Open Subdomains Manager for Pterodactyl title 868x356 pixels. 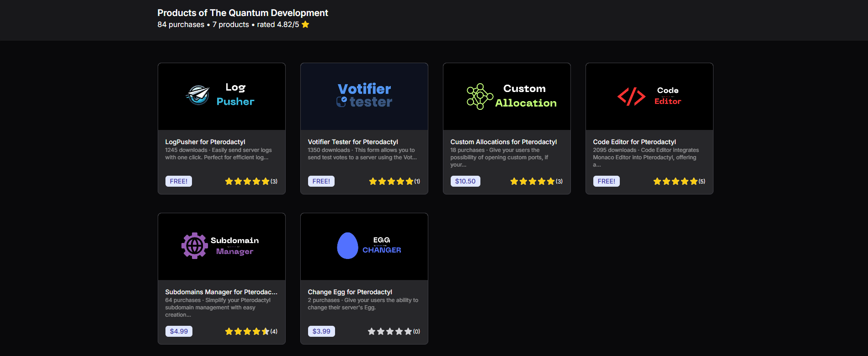tap(221, 292)
